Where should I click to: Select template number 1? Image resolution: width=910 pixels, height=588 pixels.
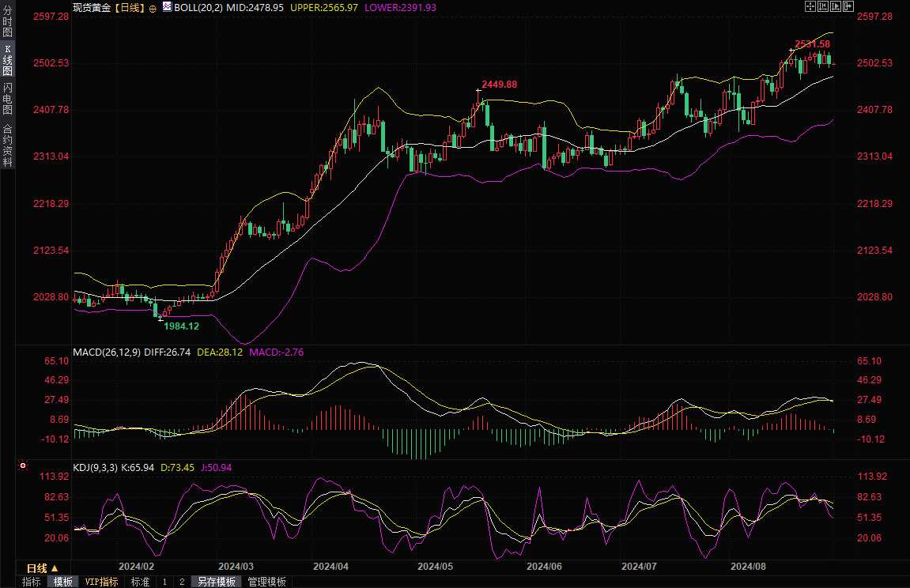pyautogui.click(x=164, y=582)
